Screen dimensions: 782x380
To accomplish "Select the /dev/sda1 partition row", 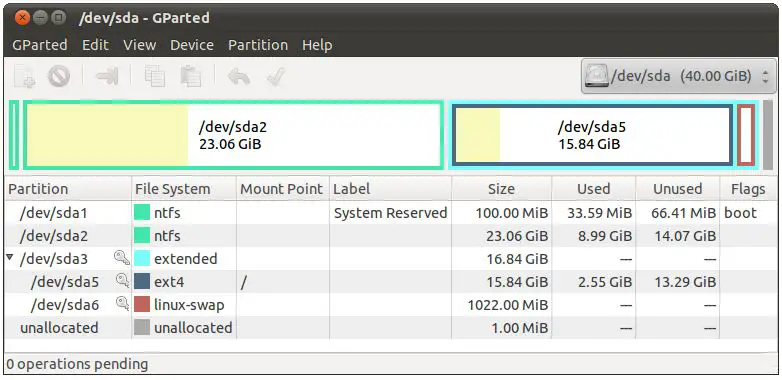I will [391, 213].
